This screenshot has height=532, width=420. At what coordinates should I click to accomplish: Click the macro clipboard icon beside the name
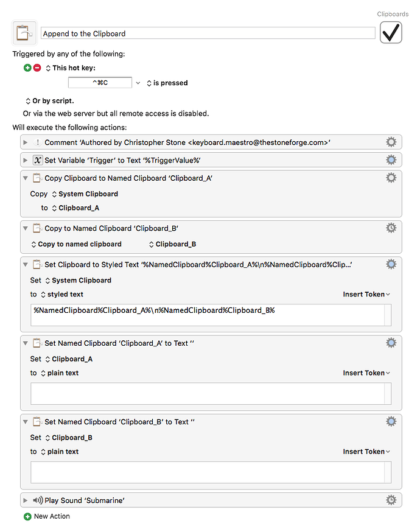24,33
